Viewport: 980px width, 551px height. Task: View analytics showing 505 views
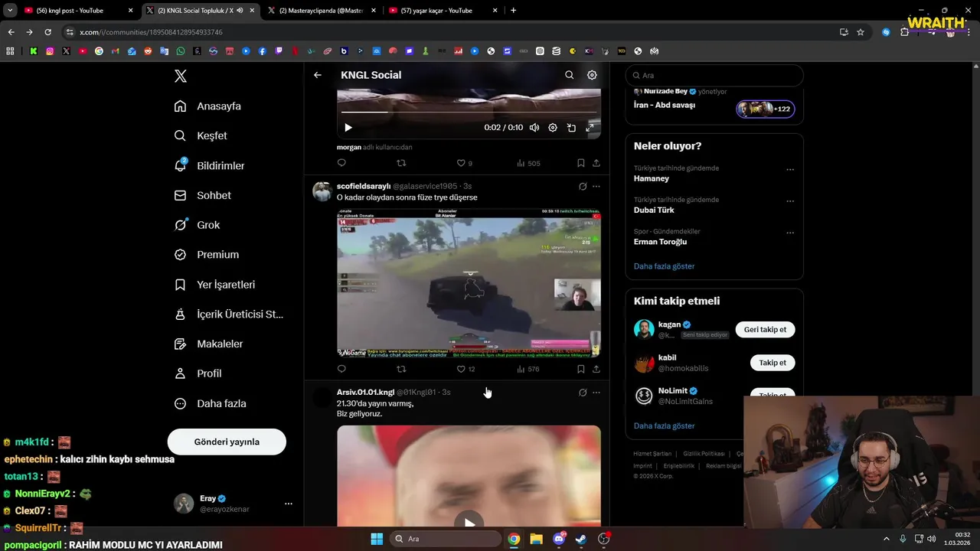pos(528,163)
